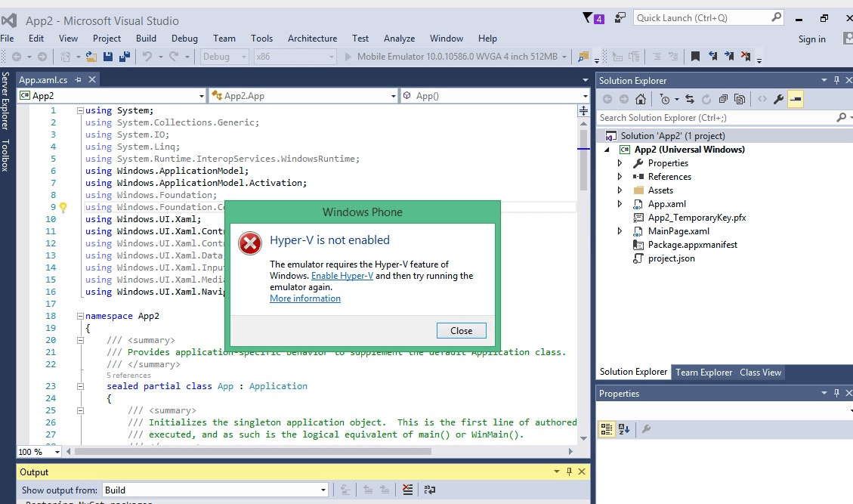Image resolution: width=853 pixels, height=504 pixels.
Task: Click the Show All Files icon
Action: click(x=740, y=99)
